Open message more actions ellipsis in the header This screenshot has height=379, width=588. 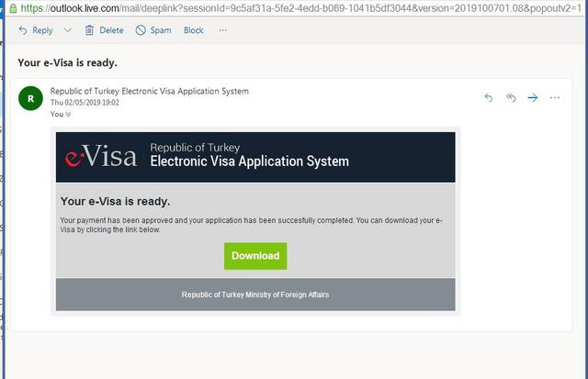[555, 98]
